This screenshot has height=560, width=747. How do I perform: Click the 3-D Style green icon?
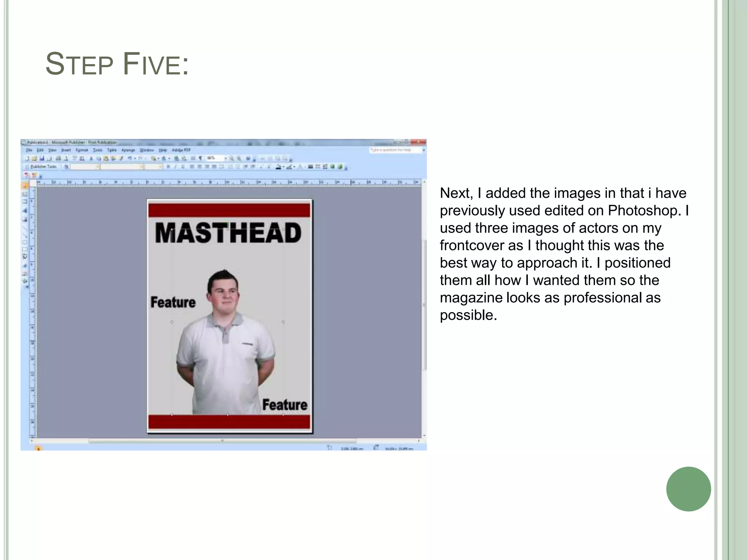point(340,167)
